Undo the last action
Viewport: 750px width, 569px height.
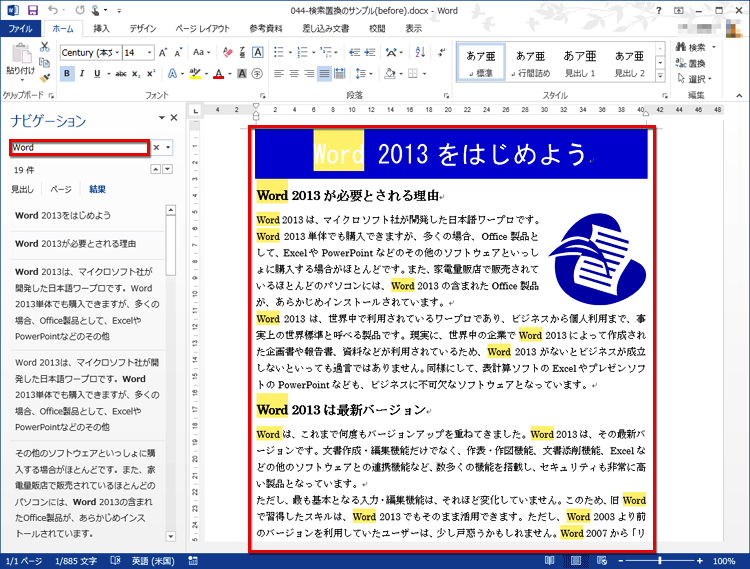coord(53,10)
